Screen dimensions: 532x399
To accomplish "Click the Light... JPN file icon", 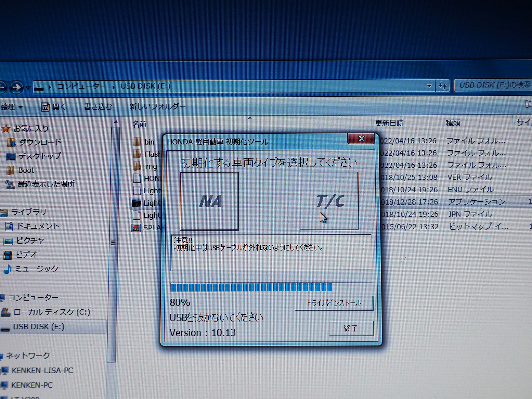I will tap(137, 215).
